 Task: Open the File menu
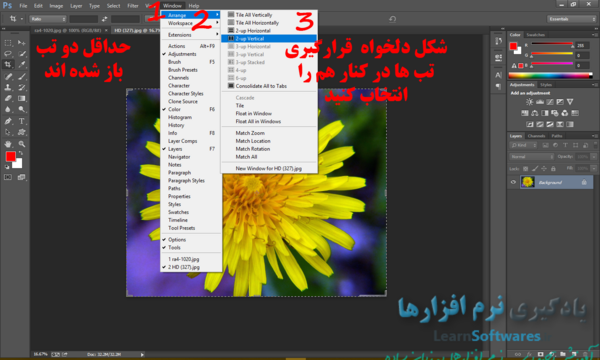[23, 6]
